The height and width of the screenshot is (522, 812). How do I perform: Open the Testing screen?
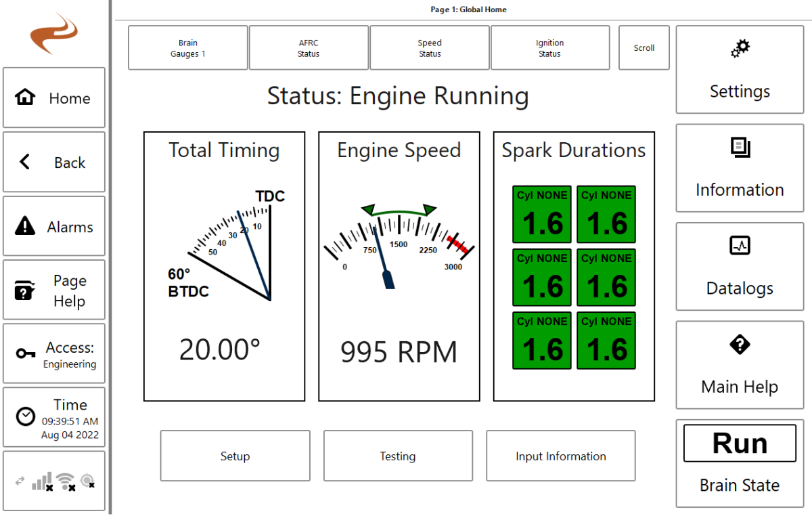pyautogui.click(x=398, y=456)
